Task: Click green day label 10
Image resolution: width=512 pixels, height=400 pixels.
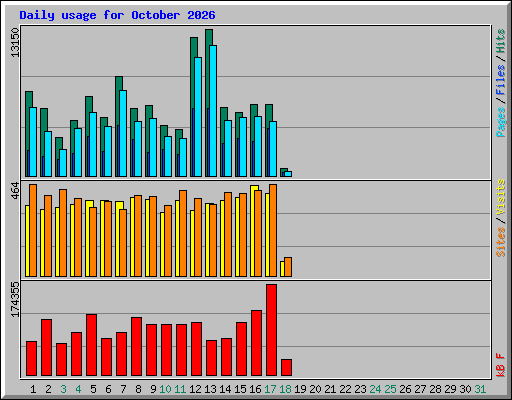Action: [x=165, y=389]
